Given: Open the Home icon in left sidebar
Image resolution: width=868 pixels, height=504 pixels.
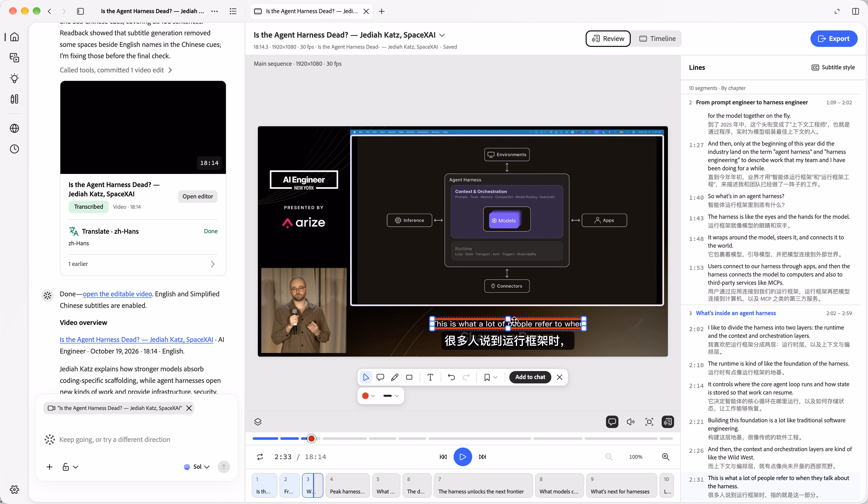Looking at the screenshot, I should (x=14, y=37).
